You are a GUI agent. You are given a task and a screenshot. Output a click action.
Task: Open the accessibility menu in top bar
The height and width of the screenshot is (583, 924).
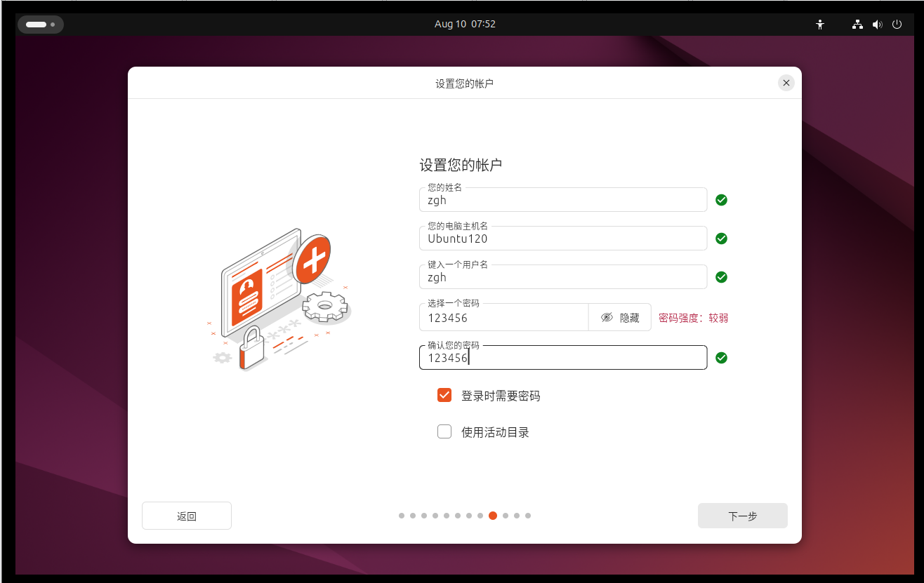pyautogui.click(x=819, y=24)
